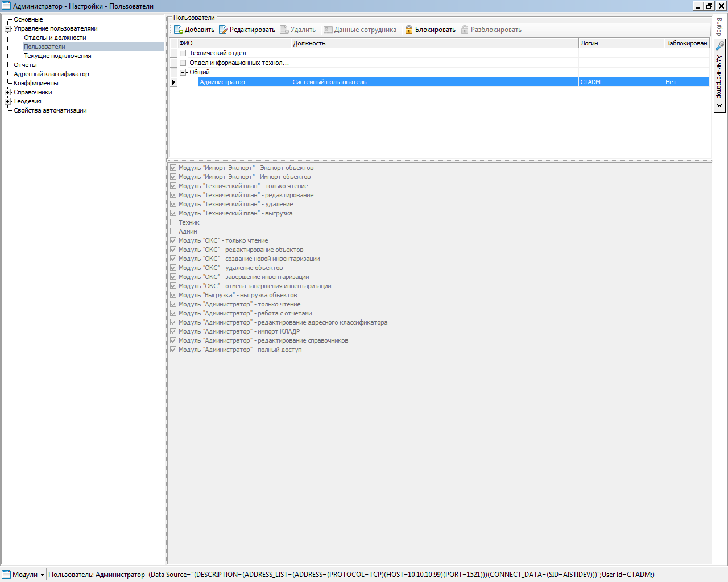Click the Разблокировать unlock icon

[465, 30]
